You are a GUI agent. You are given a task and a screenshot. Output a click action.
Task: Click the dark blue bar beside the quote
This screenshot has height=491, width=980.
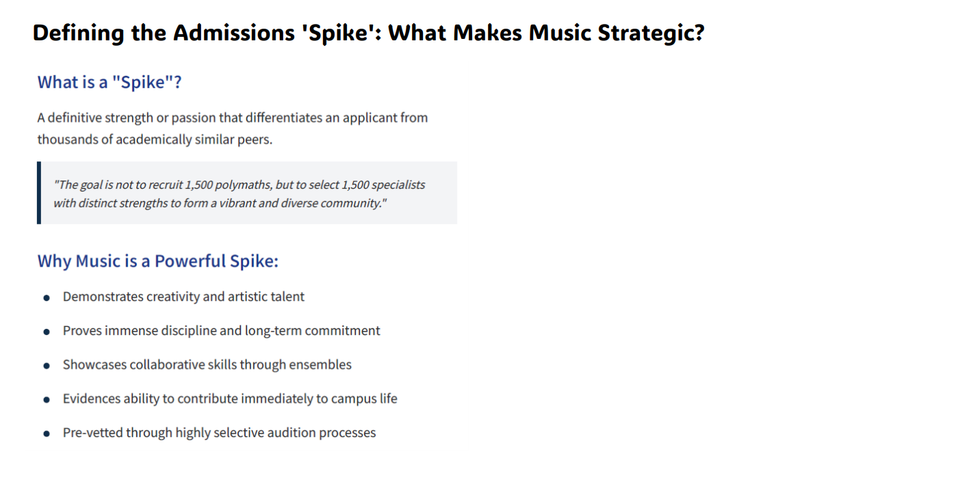[39, 193]
